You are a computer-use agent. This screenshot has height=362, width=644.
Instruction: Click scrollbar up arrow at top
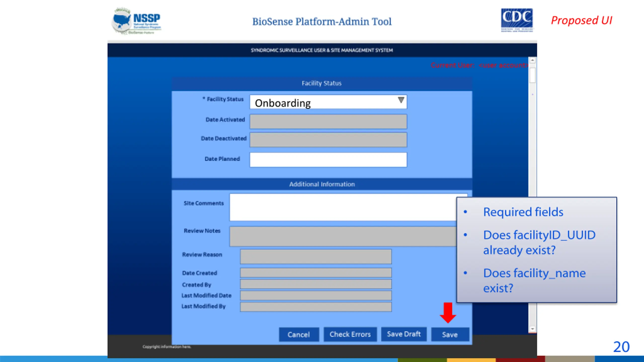[x=532, y=60]
